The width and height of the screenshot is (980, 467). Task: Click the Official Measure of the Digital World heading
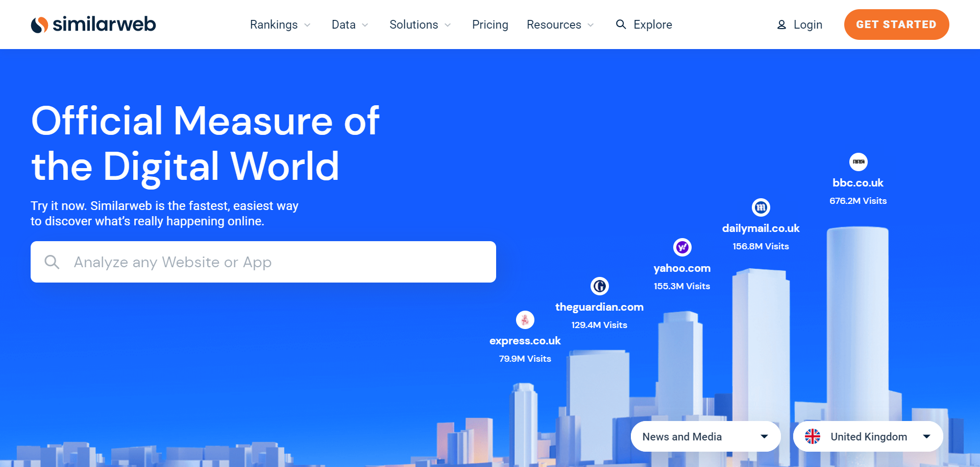(205, 144)
